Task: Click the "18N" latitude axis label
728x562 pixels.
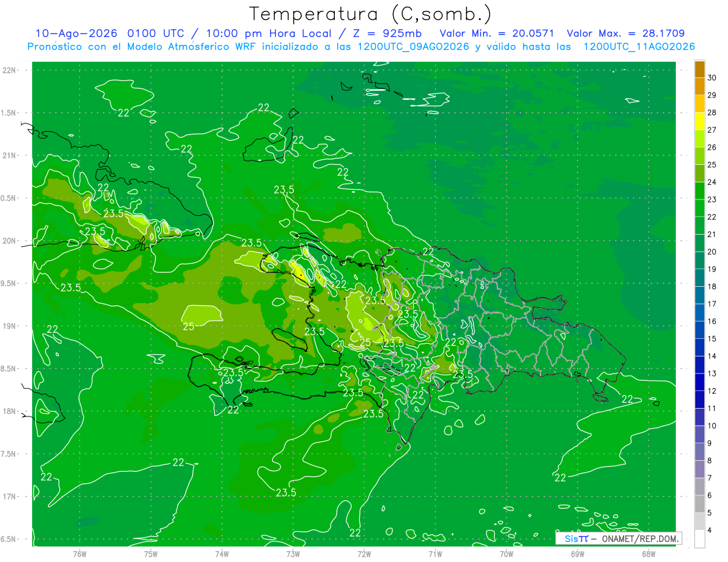Action: click(x=10, y=411)
